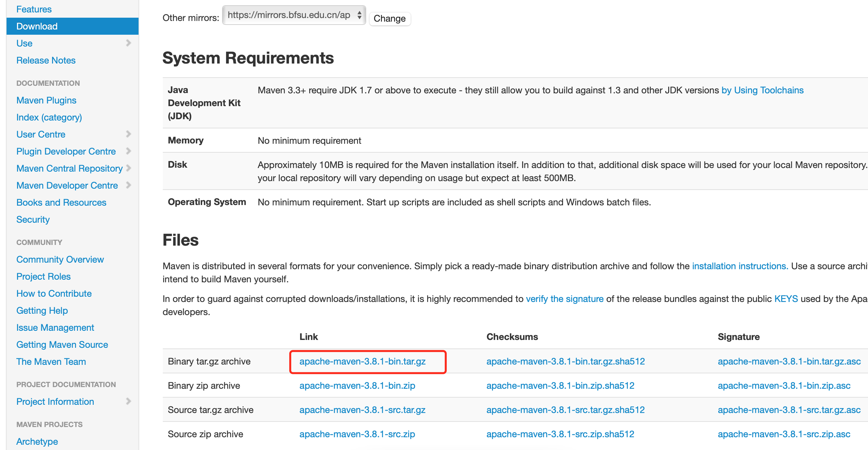Select the Binary tar.gz archive cell
Image resolution: width=868 pixels, height=450 pixels.
[209, 362]
